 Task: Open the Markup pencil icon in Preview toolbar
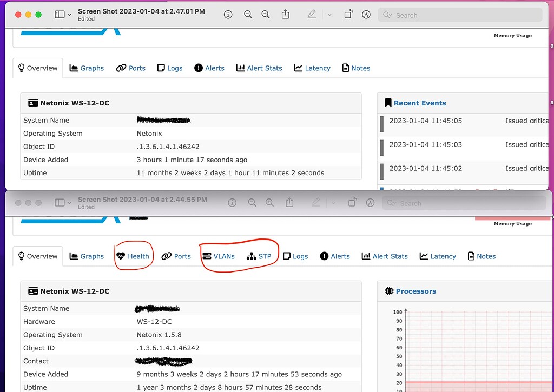tap(312, 15)
